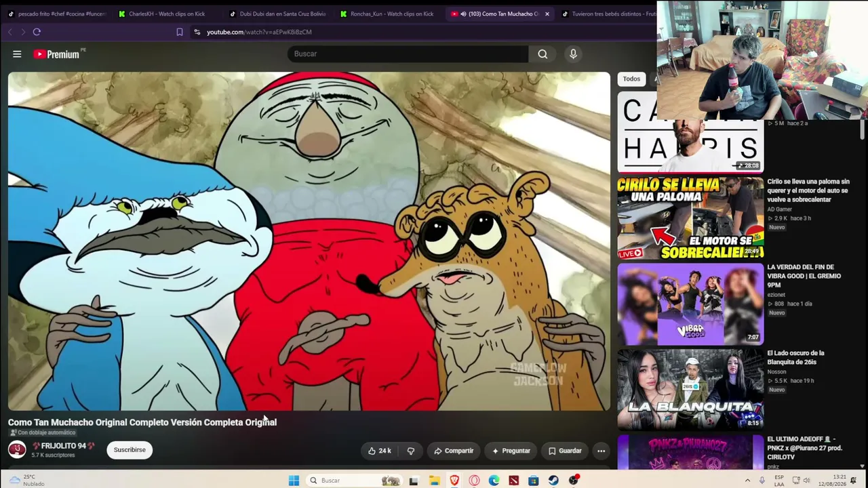
Task: Reload the page in the browser
Action: pos(37,32)
